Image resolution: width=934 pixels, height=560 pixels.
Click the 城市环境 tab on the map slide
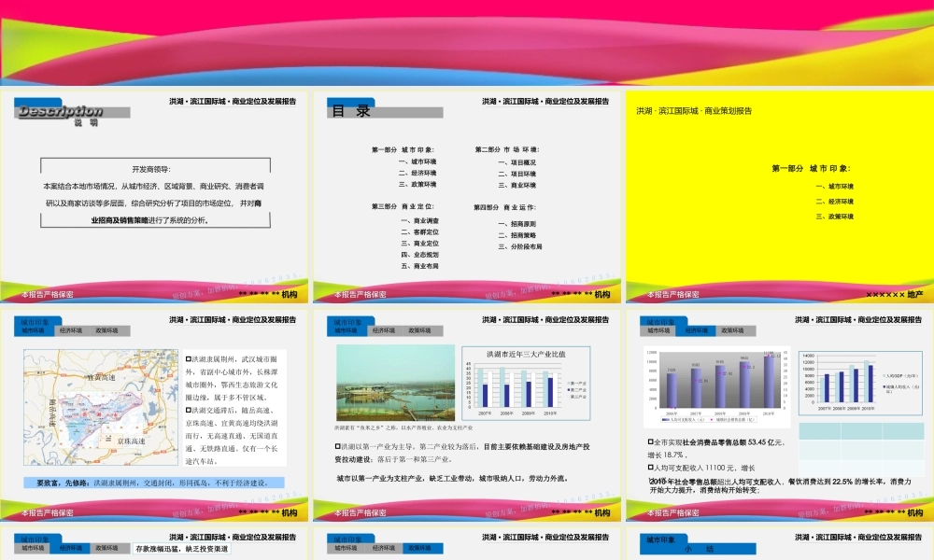pos(33,331)
